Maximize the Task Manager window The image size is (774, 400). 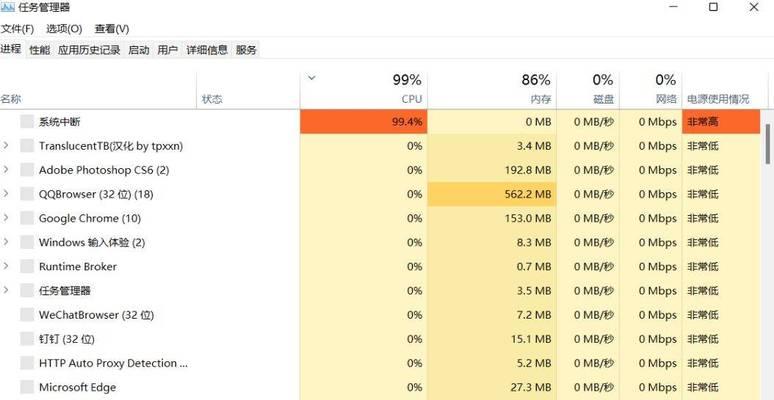tap(713, 7)
